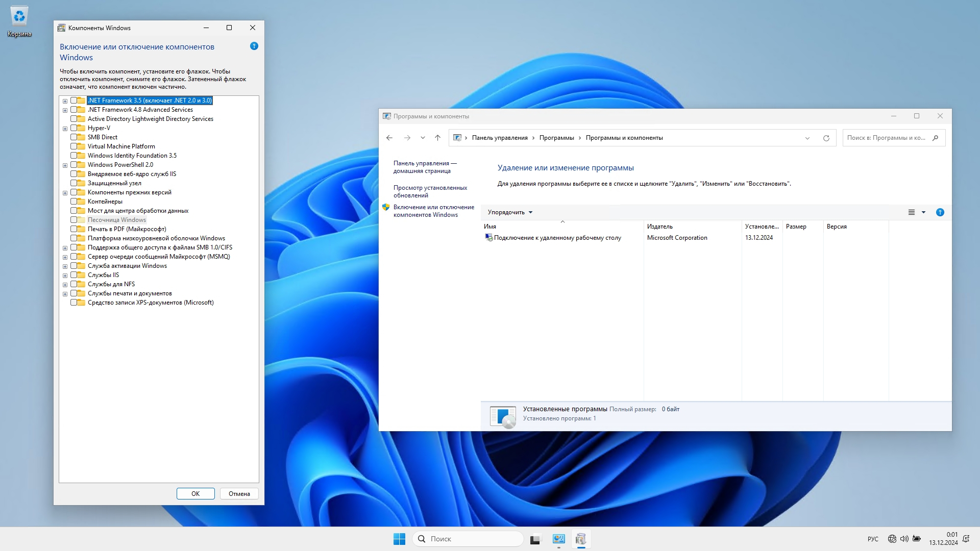Check Печать в PDF (Майкрософт) checkbox
The width and height of the screenshot is (980, 551).
[x=74, y=229]
